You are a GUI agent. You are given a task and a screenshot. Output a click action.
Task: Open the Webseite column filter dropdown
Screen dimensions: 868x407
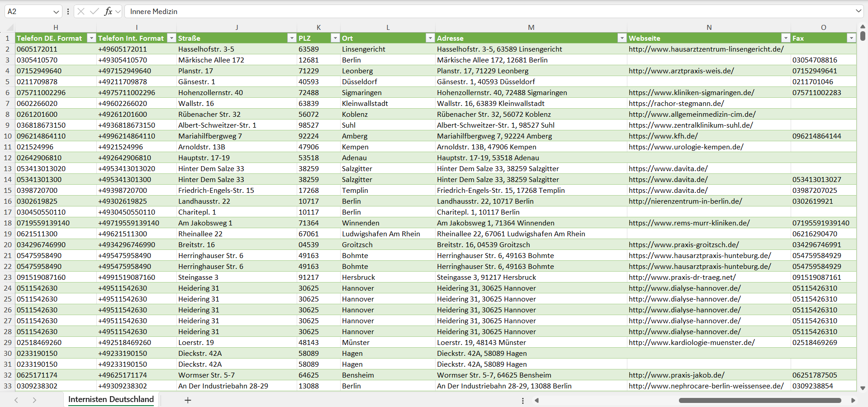pyautogui.click(x=786, y=38)
